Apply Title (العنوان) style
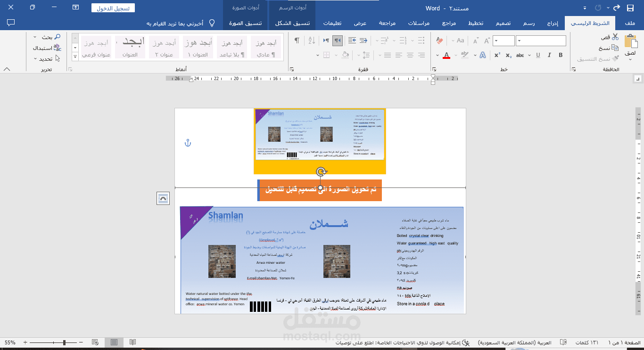The image size is (644, 350). tap(130, 48)
